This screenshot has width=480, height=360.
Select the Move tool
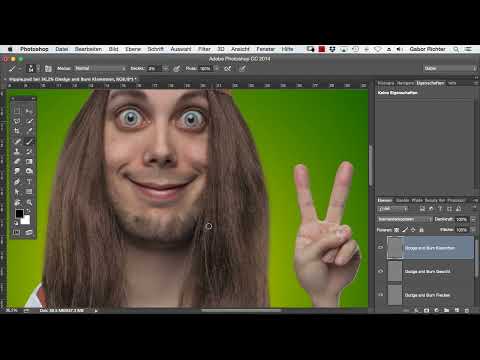29,111
